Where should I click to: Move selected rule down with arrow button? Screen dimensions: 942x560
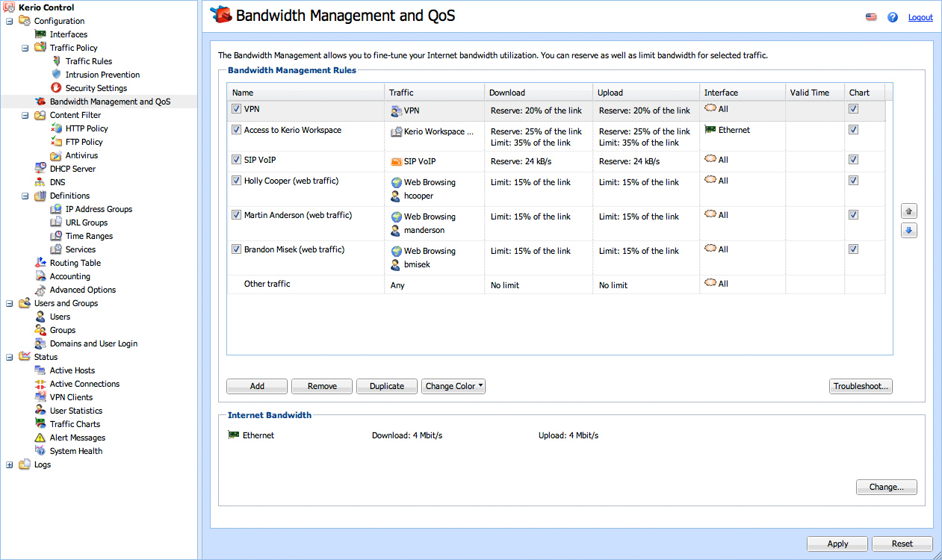pyautogui.click(x=909, y=231)
